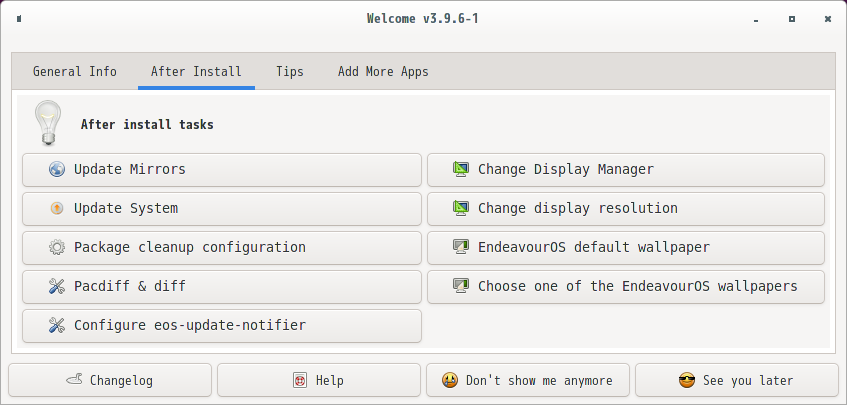Click the lifebuoy icon on the Help button

(300, 380)
